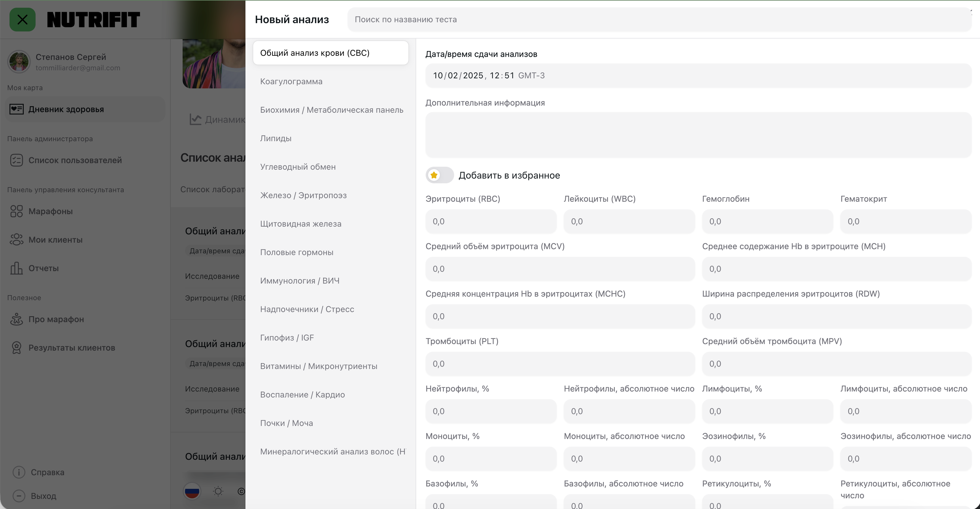Open the Щитовидная железа category
The height and width of the screenshot is (509, 980).
(301, 224)
